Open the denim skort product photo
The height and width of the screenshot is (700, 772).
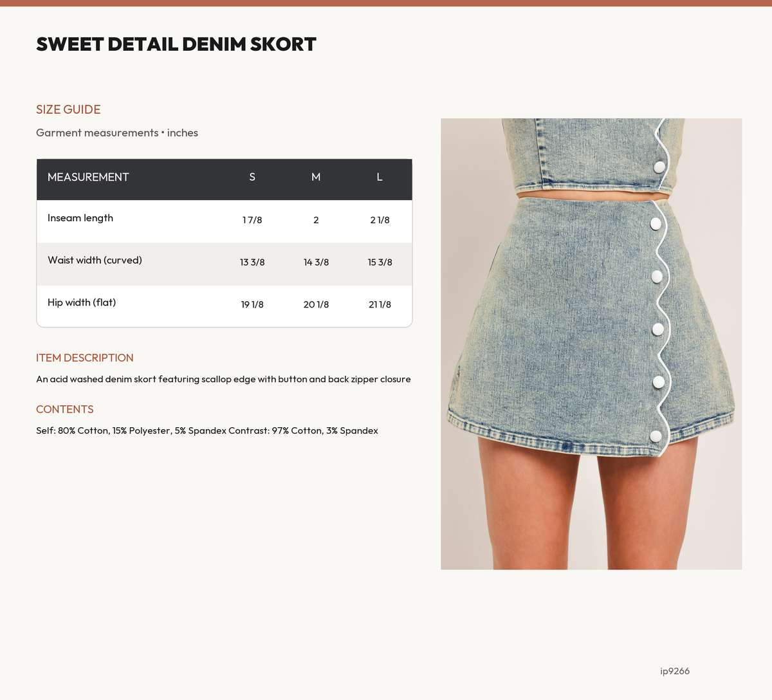pos(591,344)
